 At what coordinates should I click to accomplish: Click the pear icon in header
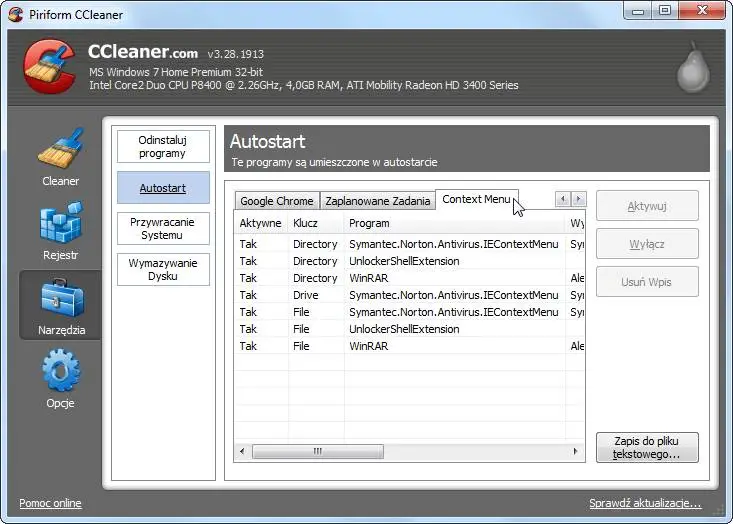(691, 69)
